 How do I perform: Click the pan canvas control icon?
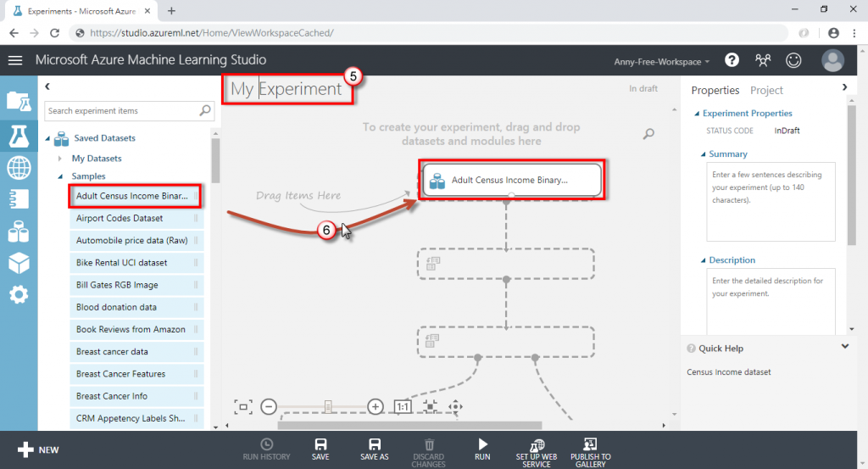point(455,407)
